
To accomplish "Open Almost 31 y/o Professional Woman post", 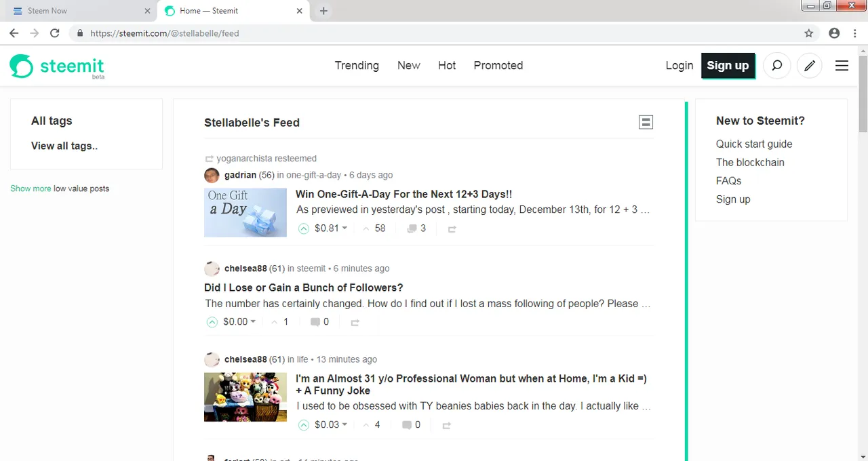I will [471, 384].
